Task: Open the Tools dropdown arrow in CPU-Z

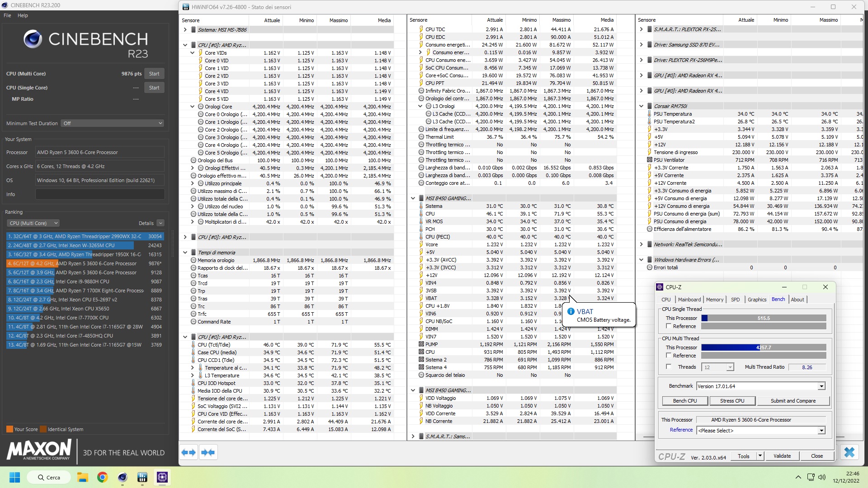Action: tap(760, 456)
